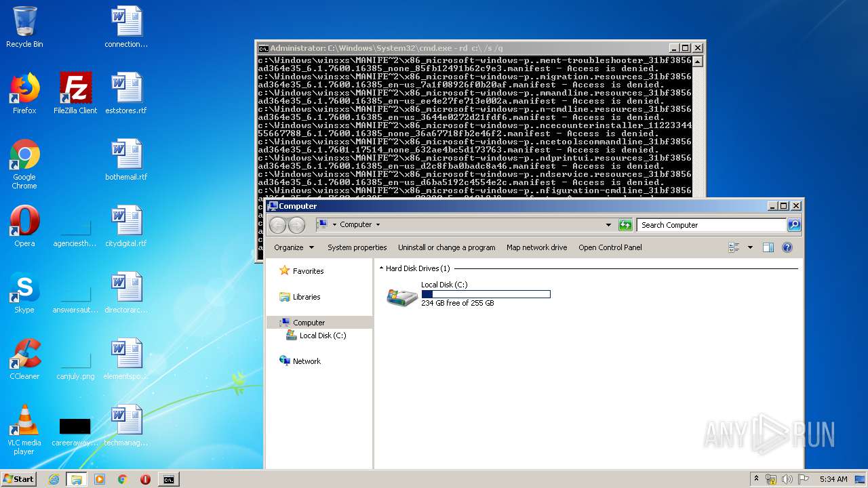Screen dimensions: 868x488
Task: Click System properties in the toolbar
Action: [x=357, y=247]
